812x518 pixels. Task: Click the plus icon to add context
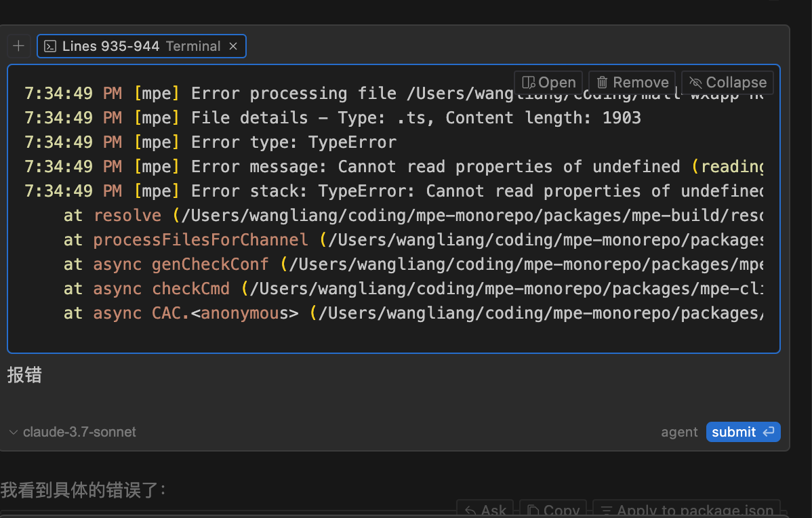click(19, 46)
